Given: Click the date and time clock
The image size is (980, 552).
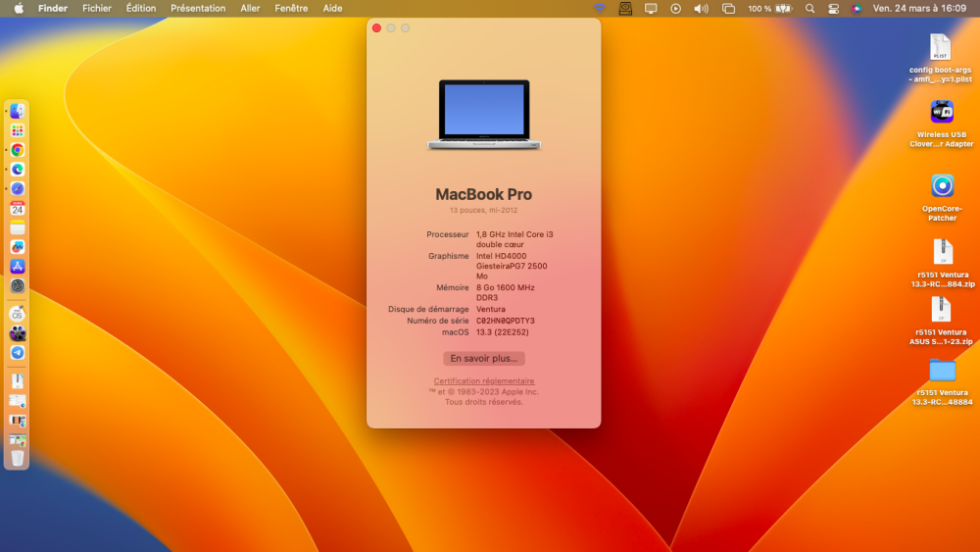Looking at the screenshot, I should 919,8.
